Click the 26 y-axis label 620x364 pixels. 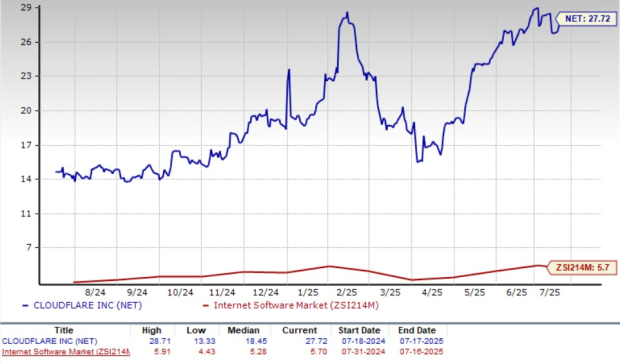coord(26,42)
